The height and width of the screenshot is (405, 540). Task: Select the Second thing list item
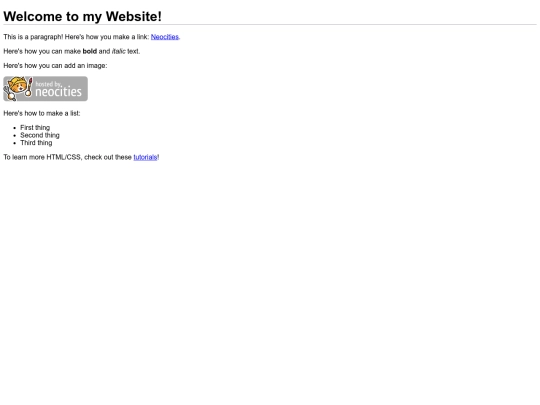pos(40,135)
